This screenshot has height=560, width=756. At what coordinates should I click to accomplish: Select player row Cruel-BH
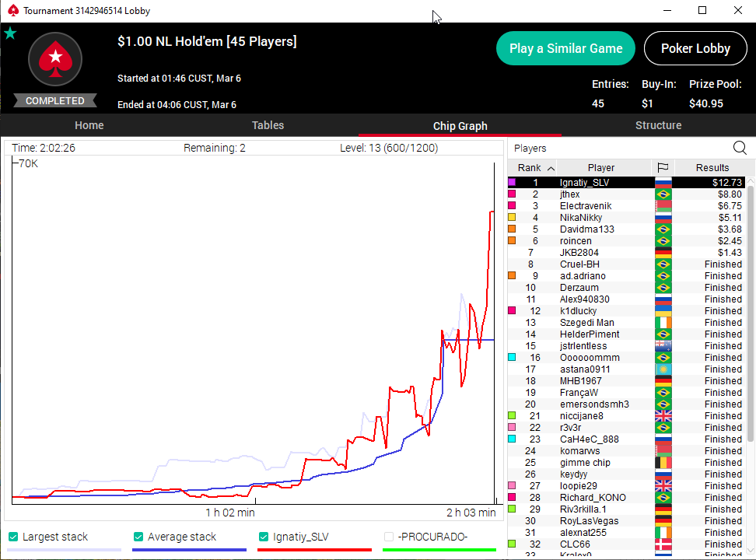point(626,264)
